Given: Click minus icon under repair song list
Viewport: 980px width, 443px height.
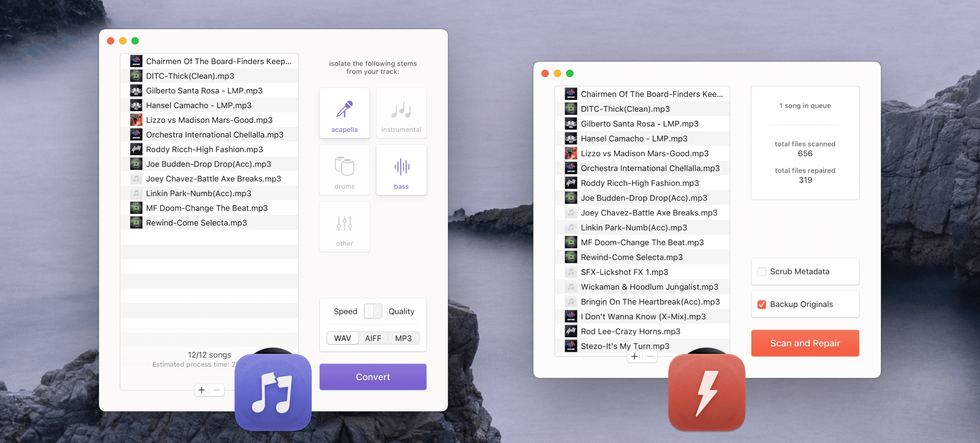Looking at the screenshot, I should pos(650,357).
